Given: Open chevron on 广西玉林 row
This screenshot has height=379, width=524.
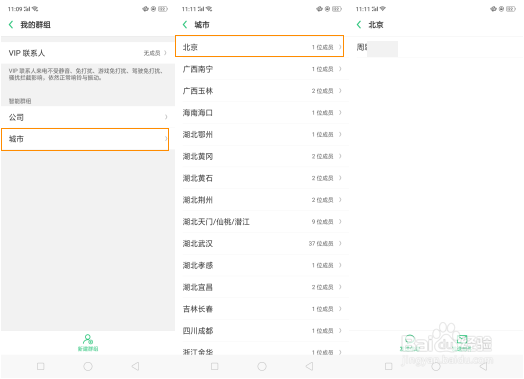Looking at the screenshot, I should (x=340, y=91).
